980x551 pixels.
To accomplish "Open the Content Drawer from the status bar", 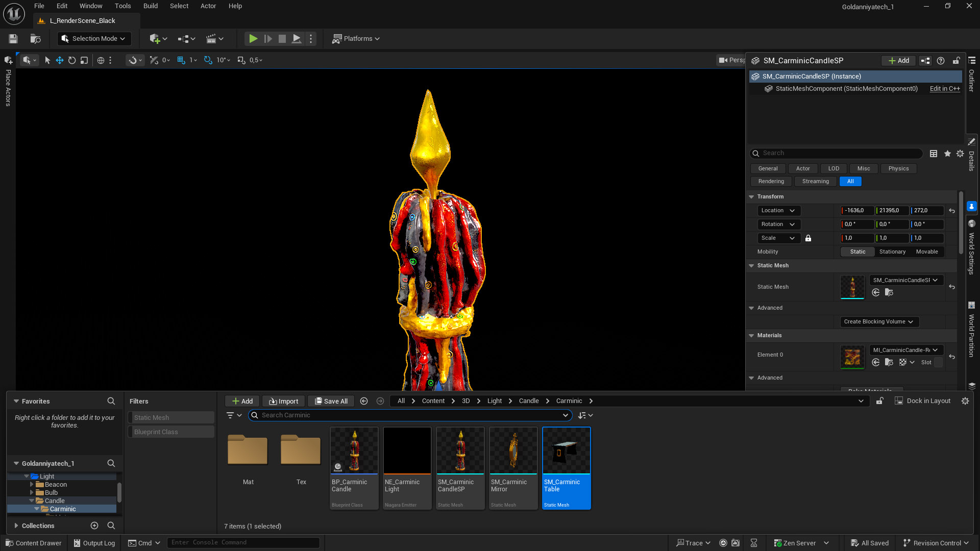I will point(33,542).
